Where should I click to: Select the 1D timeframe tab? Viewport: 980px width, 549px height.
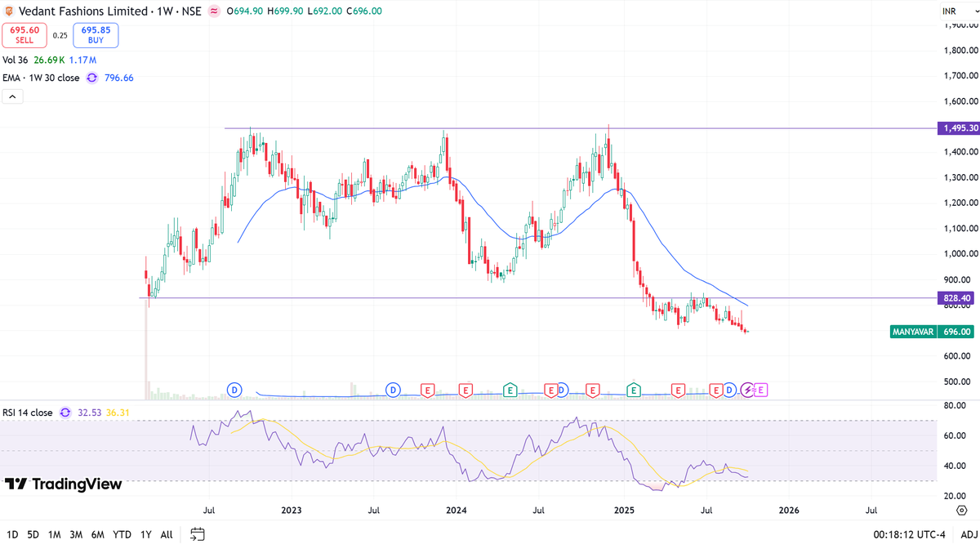14,534
